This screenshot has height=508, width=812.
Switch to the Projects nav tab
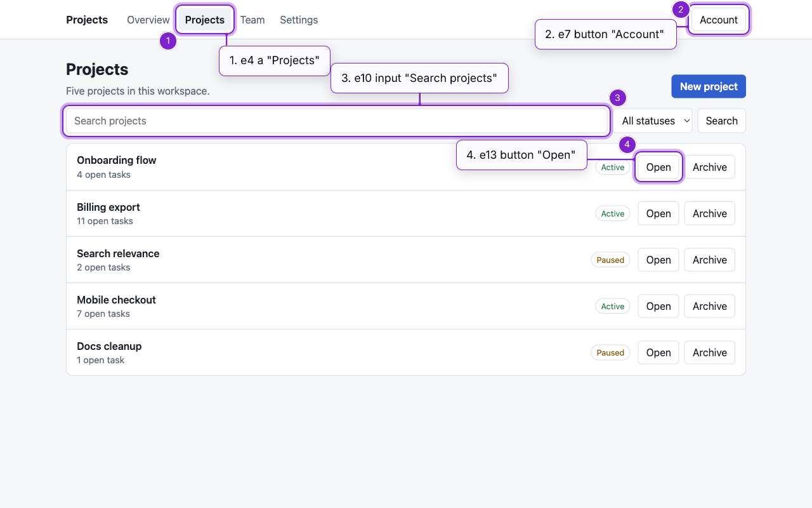205,20
